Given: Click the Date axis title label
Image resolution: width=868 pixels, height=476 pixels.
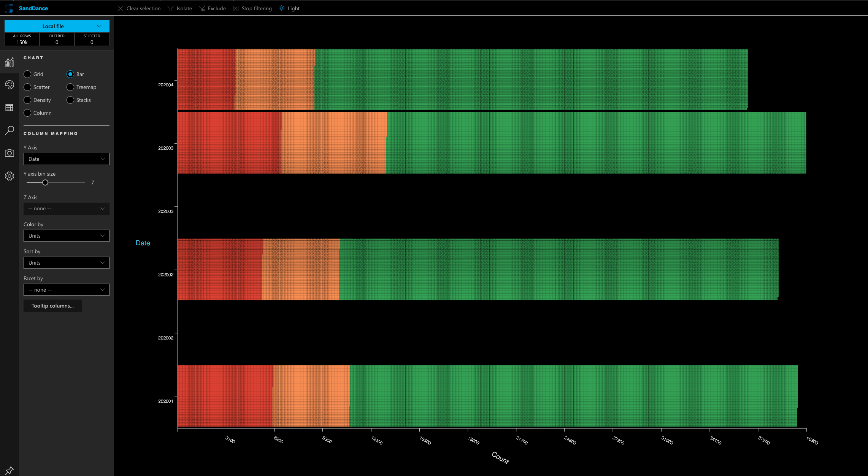Looking at the screenshot, I should coord(143,243).
